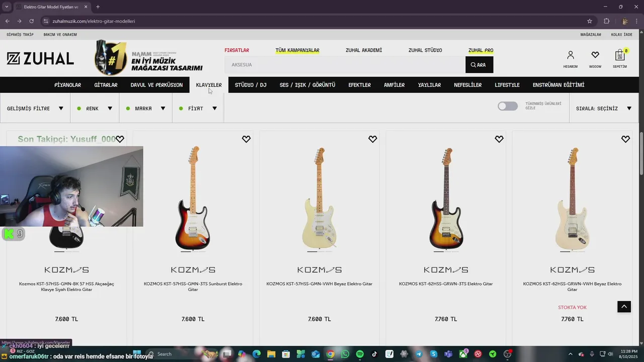Go back to the previous page
The height and width of the screenshot is (362, 644).
(7, 21)
